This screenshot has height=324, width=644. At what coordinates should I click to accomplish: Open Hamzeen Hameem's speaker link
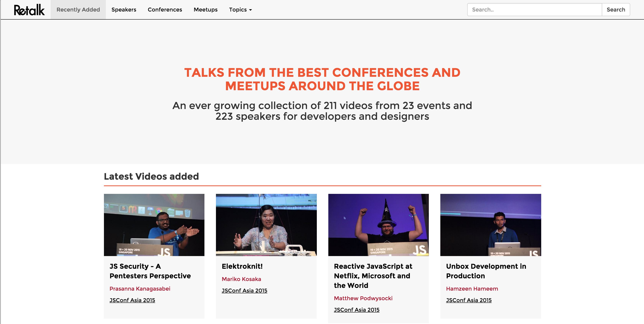[x=472, y=289]
